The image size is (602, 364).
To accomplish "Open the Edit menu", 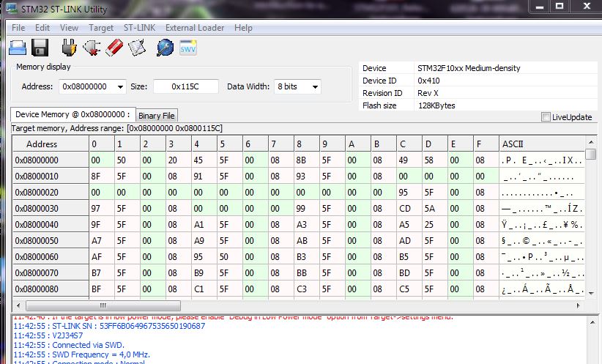I will tap(42, 28).
